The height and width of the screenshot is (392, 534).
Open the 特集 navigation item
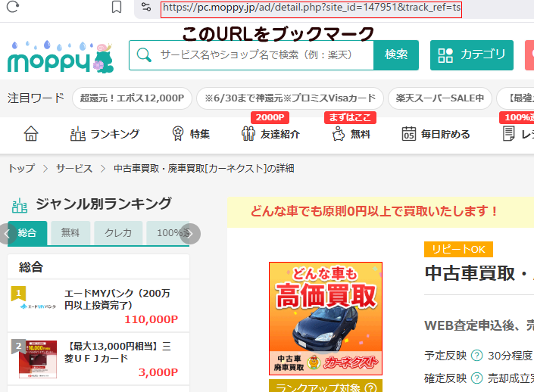coord(191,134)
